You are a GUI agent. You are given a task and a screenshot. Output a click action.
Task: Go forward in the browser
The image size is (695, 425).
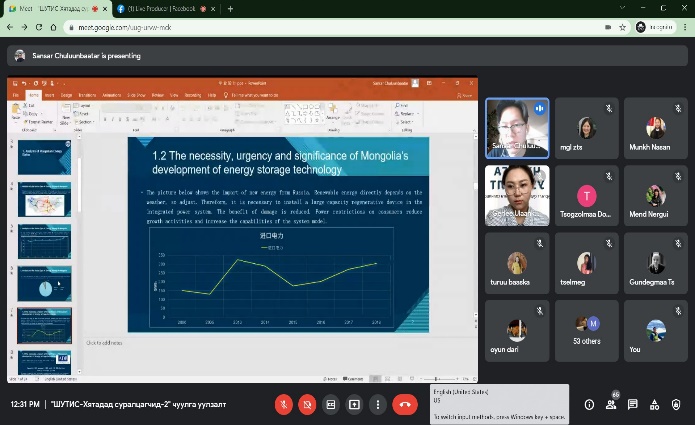[x=24, y=27]
